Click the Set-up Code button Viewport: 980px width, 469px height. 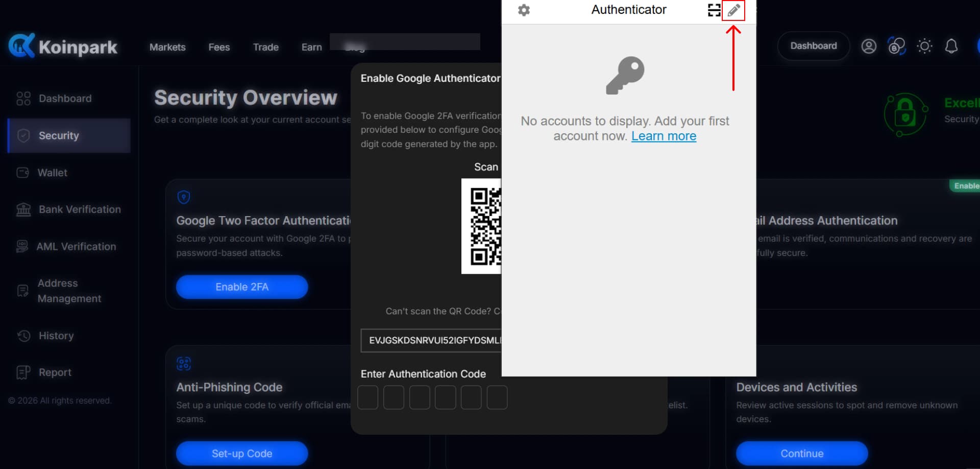pyautogui.click(x=242, y=454)
